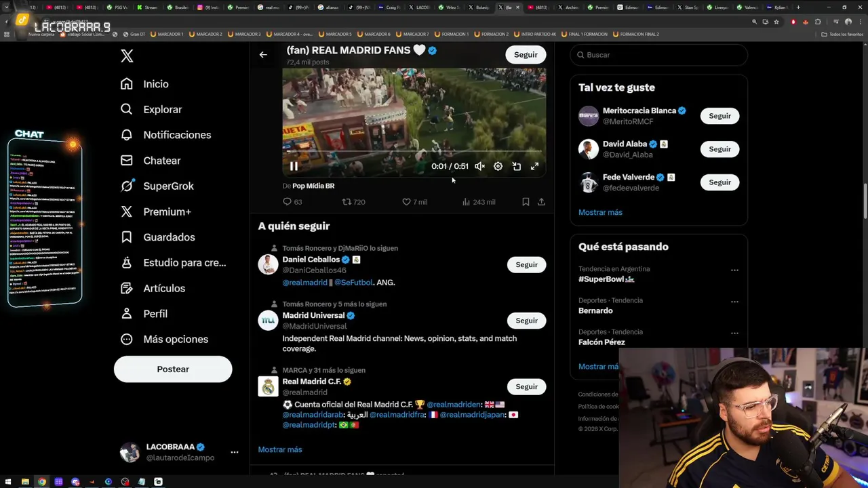Follow Daniel Ceballos
The image size is (868, 488).
click(526, 265)
